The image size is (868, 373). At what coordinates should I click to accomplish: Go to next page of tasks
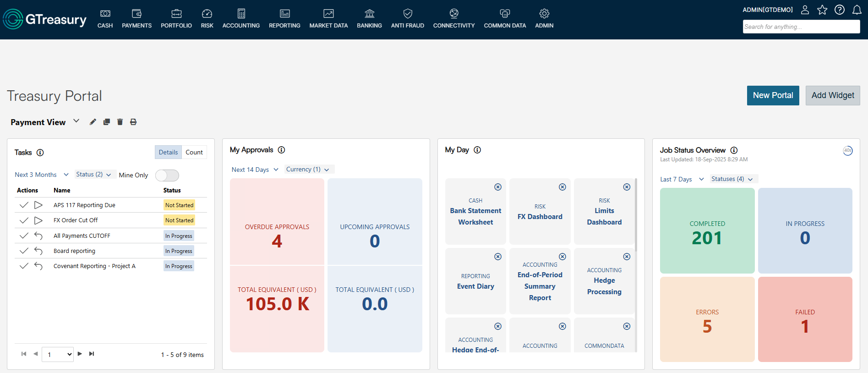coord(80,354)
